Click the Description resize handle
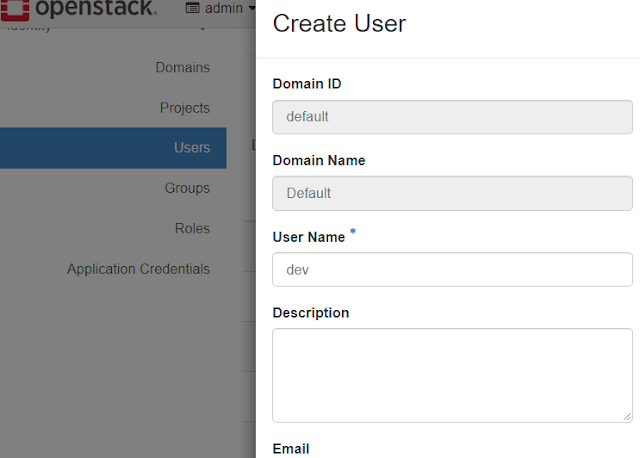 [x=627, y=416]
